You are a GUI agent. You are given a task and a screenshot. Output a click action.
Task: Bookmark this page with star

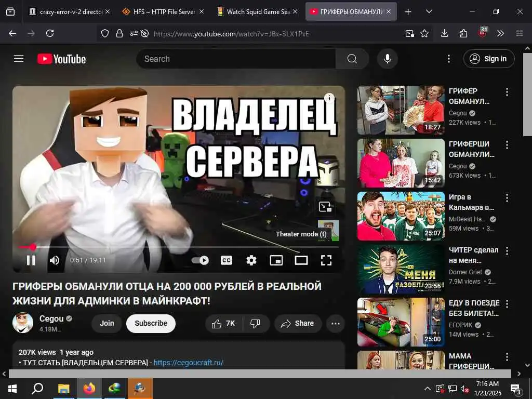[x=424, y=33]
